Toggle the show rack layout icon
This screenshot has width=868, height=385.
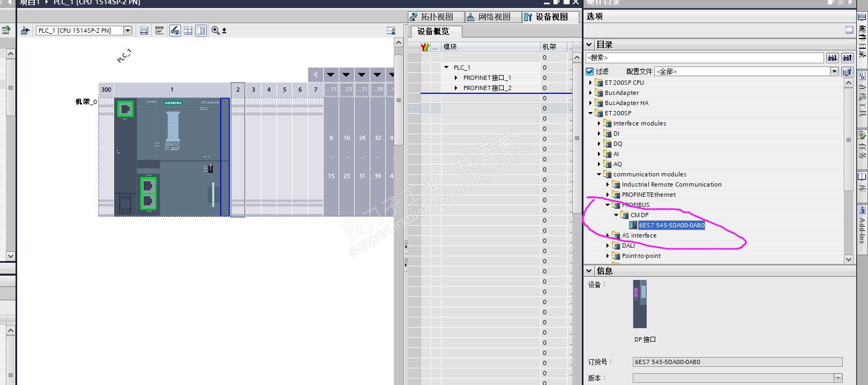click(x=201, y=31)
